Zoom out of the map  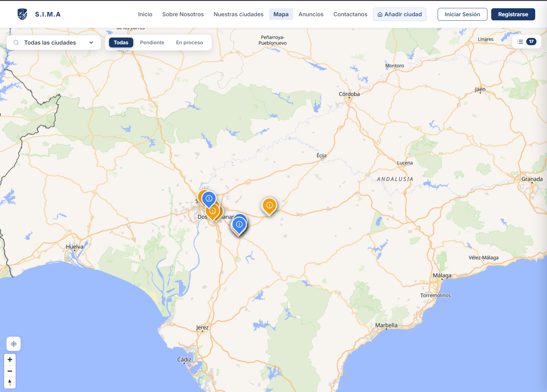point(10,371)
